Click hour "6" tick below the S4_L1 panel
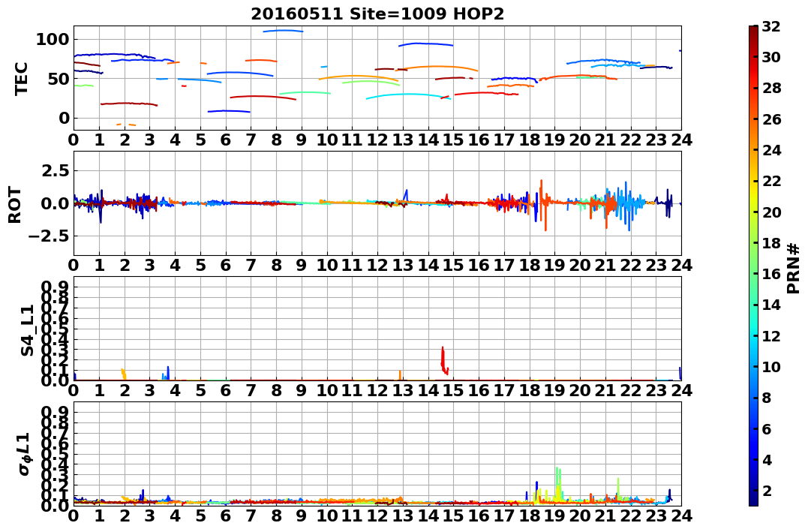The height and width of the screenshot is (532, 808). coord(225,390)
